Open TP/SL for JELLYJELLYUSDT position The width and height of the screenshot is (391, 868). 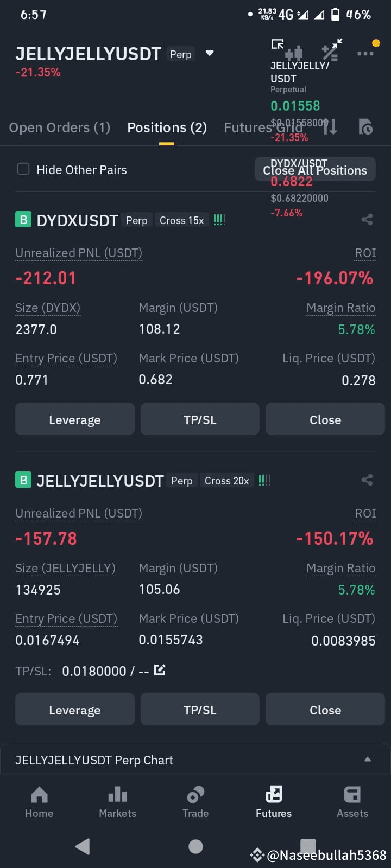coord(200,710)
